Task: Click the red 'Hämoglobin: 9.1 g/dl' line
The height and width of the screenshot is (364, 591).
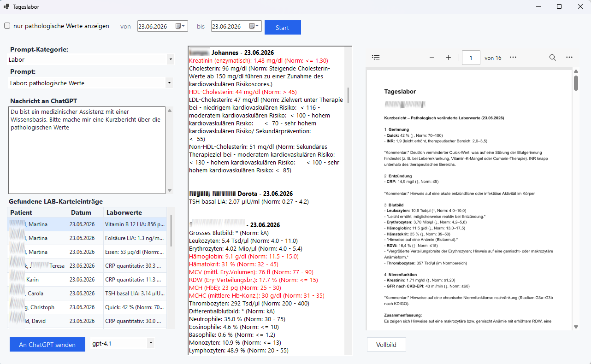Action: [244, 256]
